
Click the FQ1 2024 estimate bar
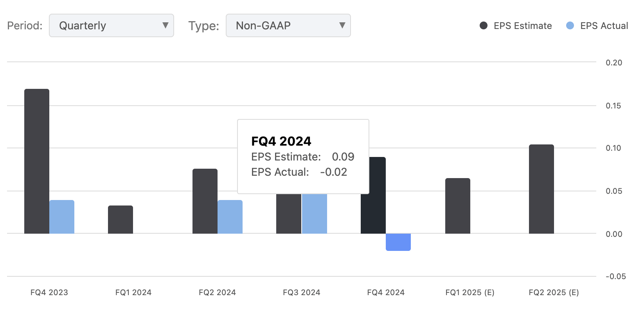pos(121,220)
